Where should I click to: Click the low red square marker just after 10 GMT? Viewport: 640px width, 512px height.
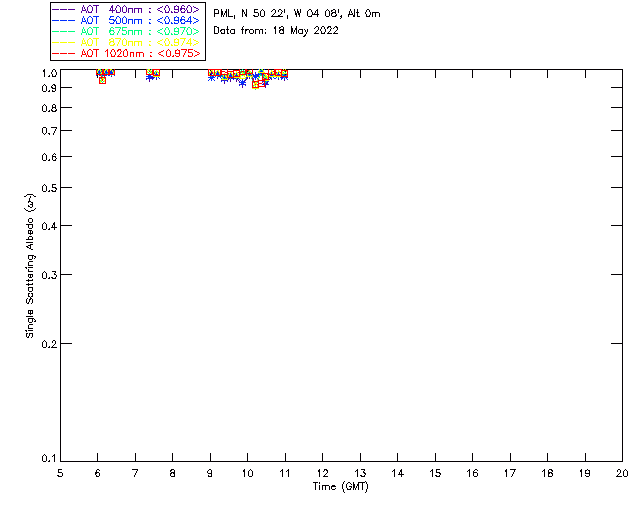pyautogui.click(x=256, y=85)
